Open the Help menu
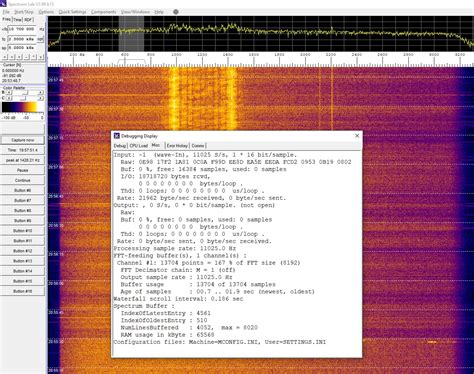The width and height of the screenshot is (474, 374). coord(159,12)
